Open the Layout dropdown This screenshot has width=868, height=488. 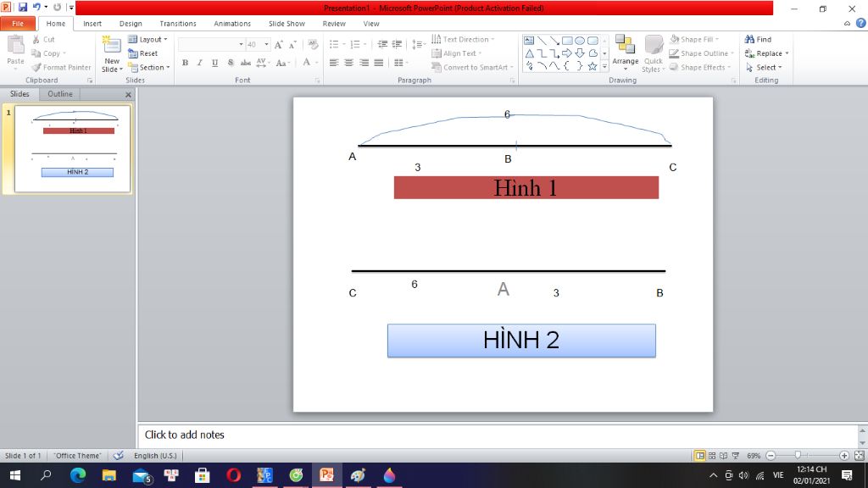click(147, 39)
